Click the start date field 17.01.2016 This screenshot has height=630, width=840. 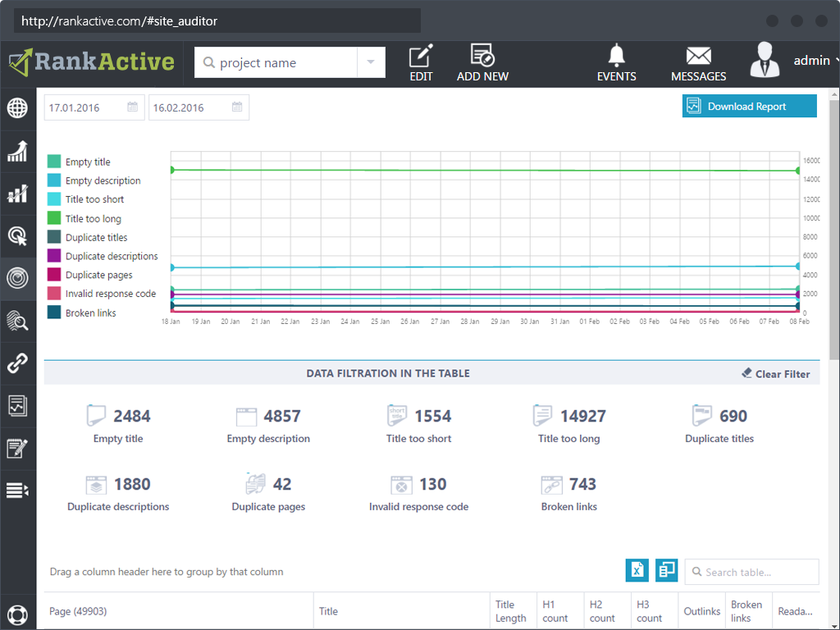[94, 107]
